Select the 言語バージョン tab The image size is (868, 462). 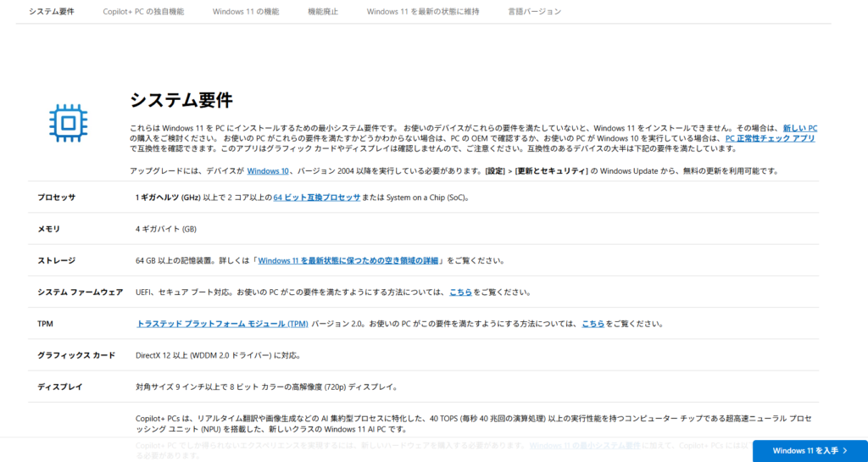tap(534, 12)
